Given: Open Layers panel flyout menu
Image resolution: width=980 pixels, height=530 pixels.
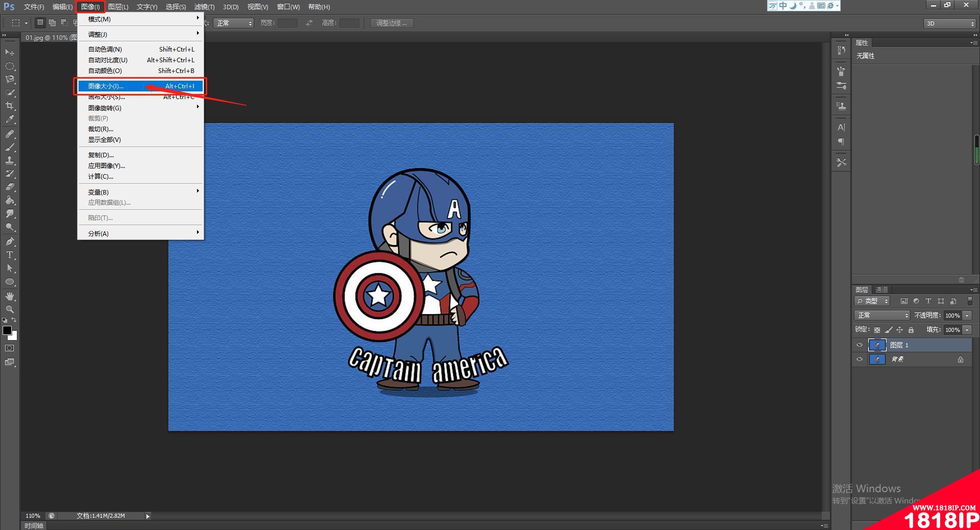Looking at the screenshot, I should [973, 290].
